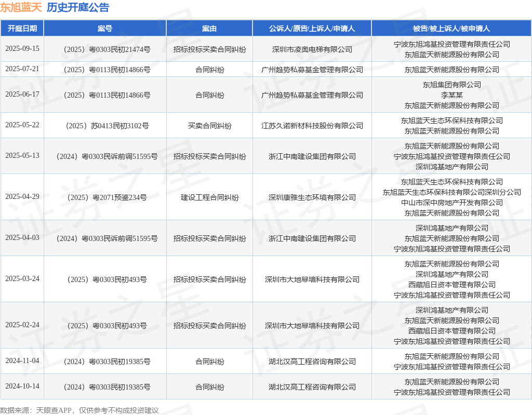This screenshot has width=532, height=415.
Task: Click 浙江中南建设集团有限公司 in the 2025-04-03 row
Action: [312, 238]
